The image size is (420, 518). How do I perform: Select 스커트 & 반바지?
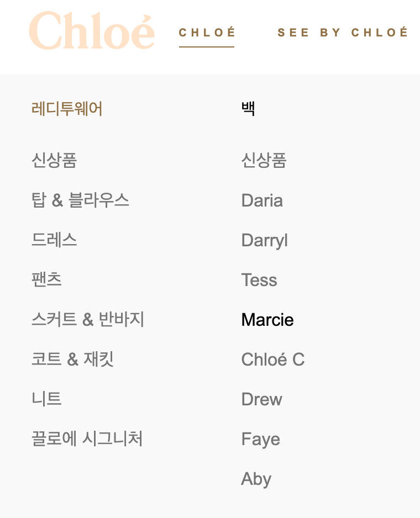[x=87, y=320]
